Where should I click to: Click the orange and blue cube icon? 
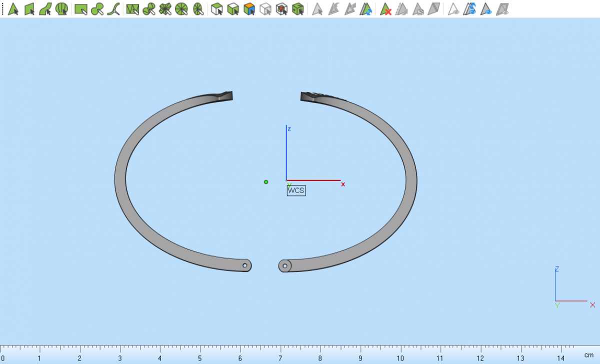249,9
